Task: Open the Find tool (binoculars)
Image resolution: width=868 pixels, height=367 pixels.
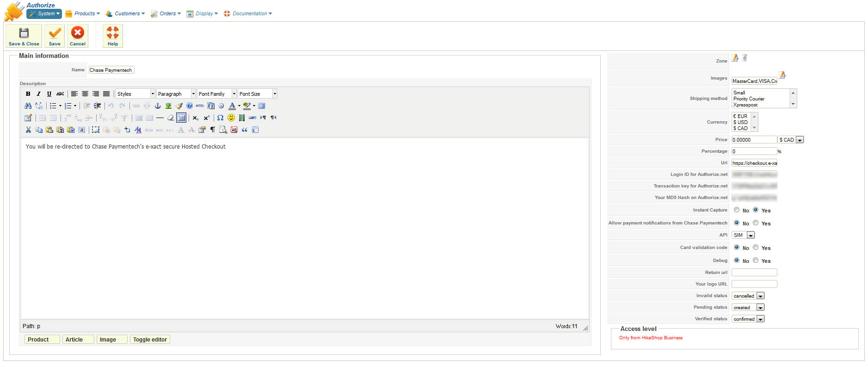Action: (28, 106)
